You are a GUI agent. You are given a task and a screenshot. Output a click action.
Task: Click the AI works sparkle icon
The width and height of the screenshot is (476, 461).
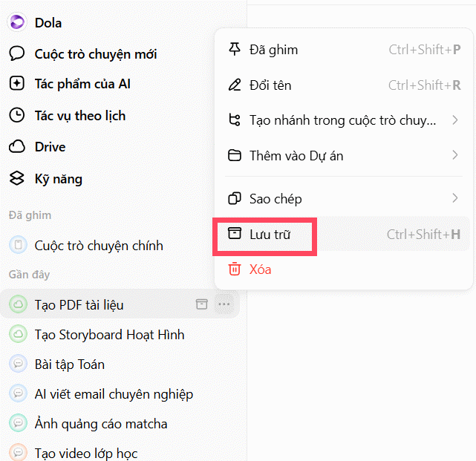point(16,83)
